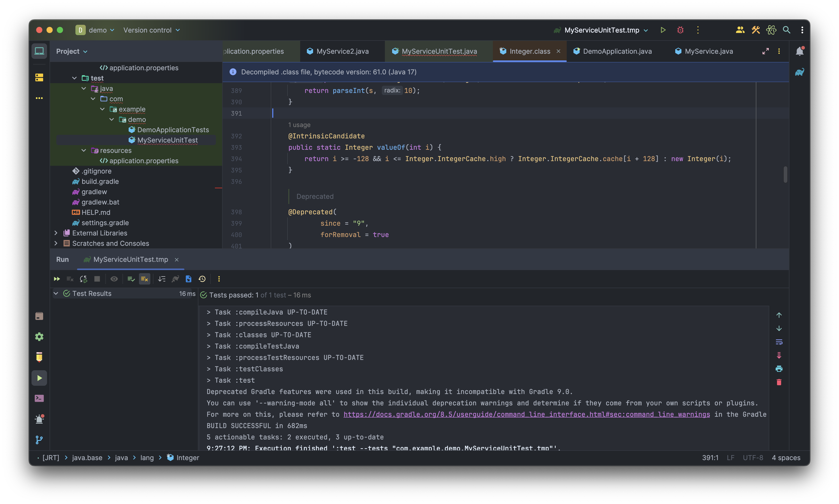Image resolution: width=839 pixels, height=504 pixels.
Task: Stop the running process
Action: pyautogui.click(x=97, y=279)
